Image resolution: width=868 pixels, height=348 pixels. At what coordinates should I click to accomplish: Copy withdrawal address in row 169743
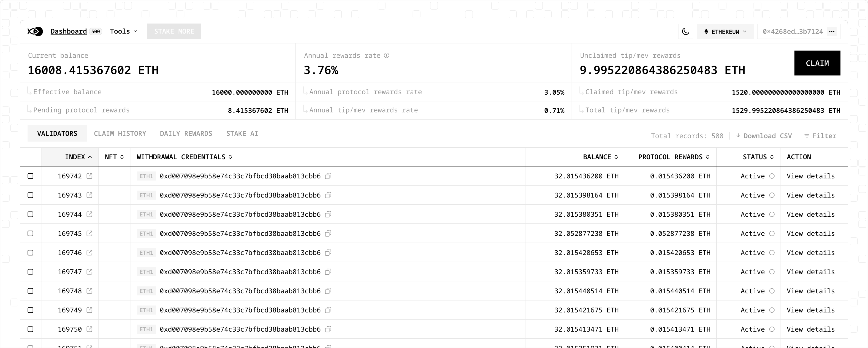(328, 195)
